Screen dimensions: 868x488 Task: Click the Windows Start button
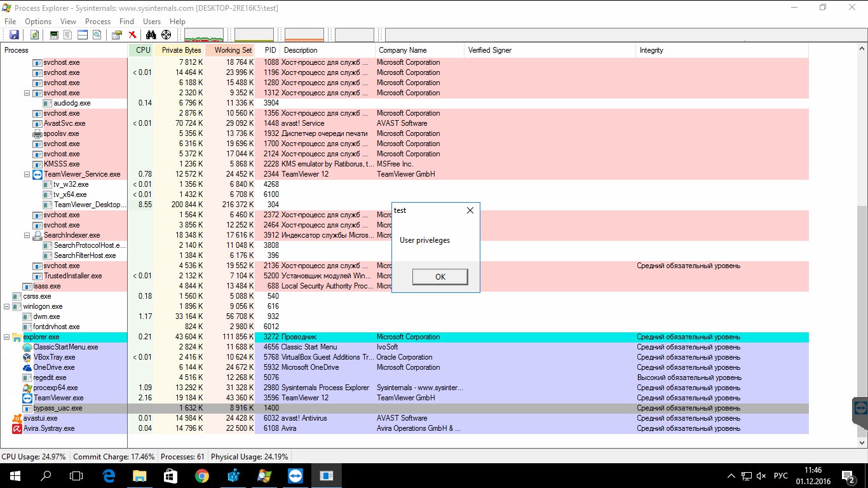point(15,475)
